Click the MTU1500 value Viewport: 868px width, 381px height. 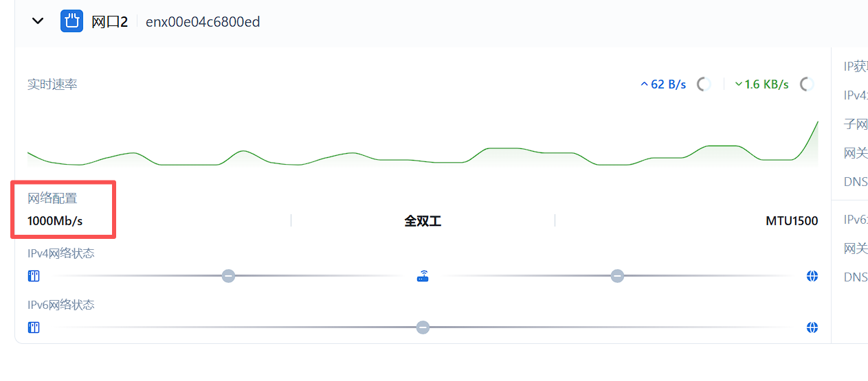(792, 221)
